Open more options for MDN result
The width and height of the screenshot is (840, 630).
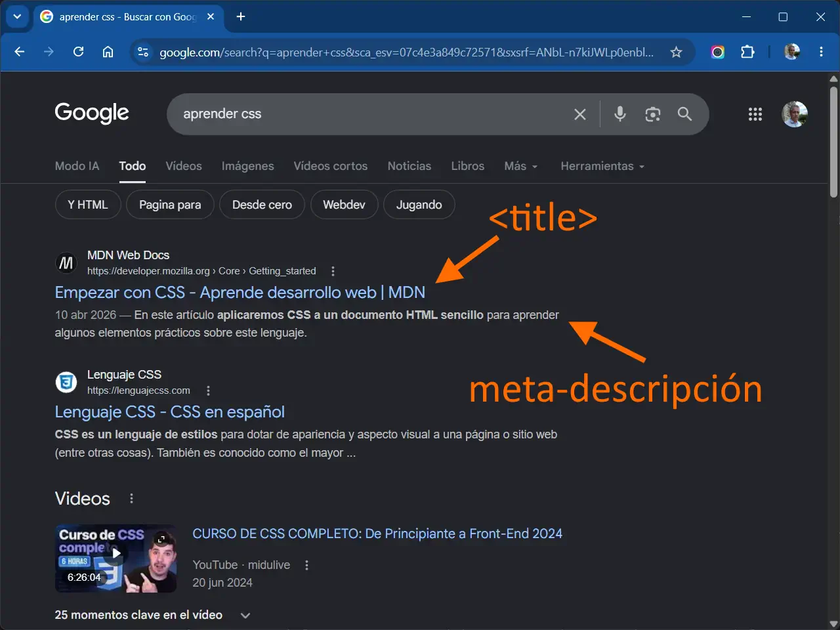333,271
